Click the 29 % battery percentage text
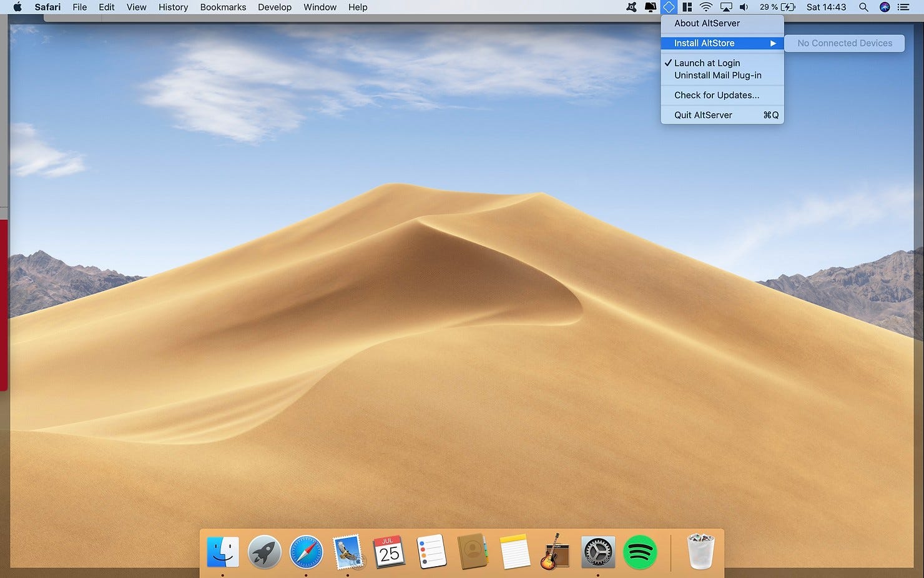The width and height of the screenshot is (924, 578). tap(769, 7)
